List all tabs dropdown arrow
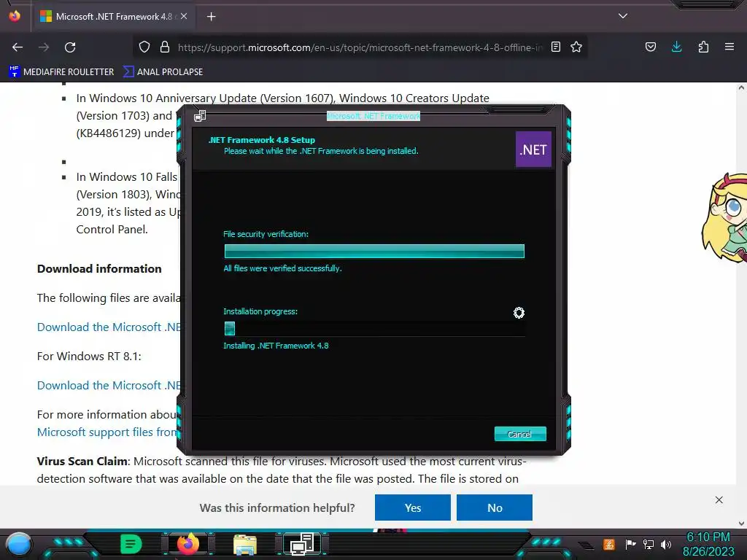Viewport: 747px width, 560px height. [x=623, y=16]
